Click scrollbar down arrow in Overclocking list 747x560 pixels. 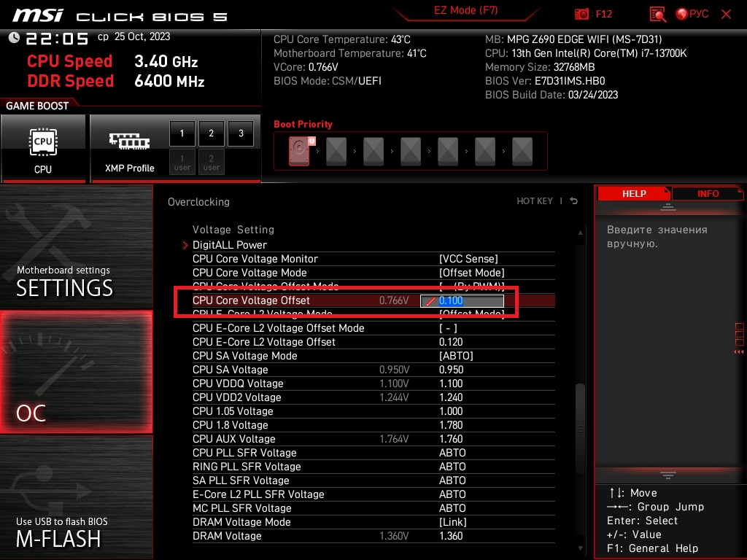[x=580, y=548]
